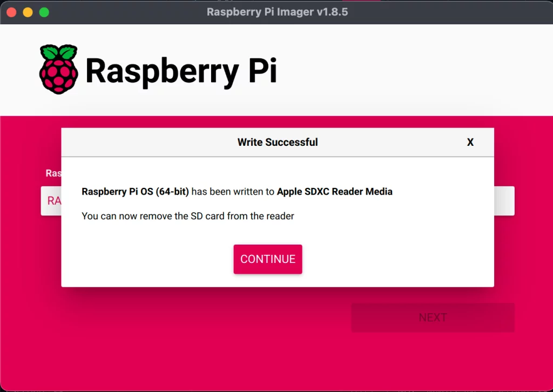Click the empty white banner beside the logo
Image resolution: width=553 pixels, height=392 pixels.
tap(410, 70)
